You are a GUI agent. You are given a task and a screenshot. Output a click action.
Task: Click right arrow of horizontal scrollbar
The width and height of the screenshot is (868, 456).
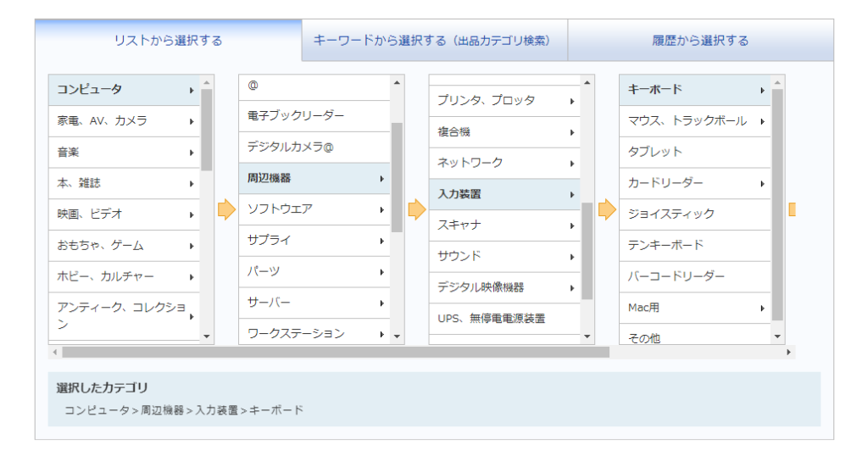click(789, 352)
